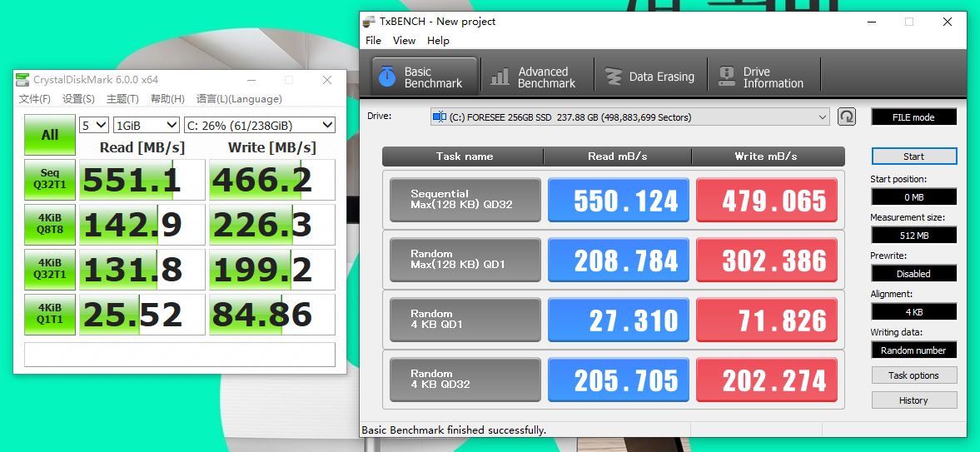Viewport: 980px width, 452px height.
Task: Open the Drive Information tab
Action: click(x=763, y=77)
